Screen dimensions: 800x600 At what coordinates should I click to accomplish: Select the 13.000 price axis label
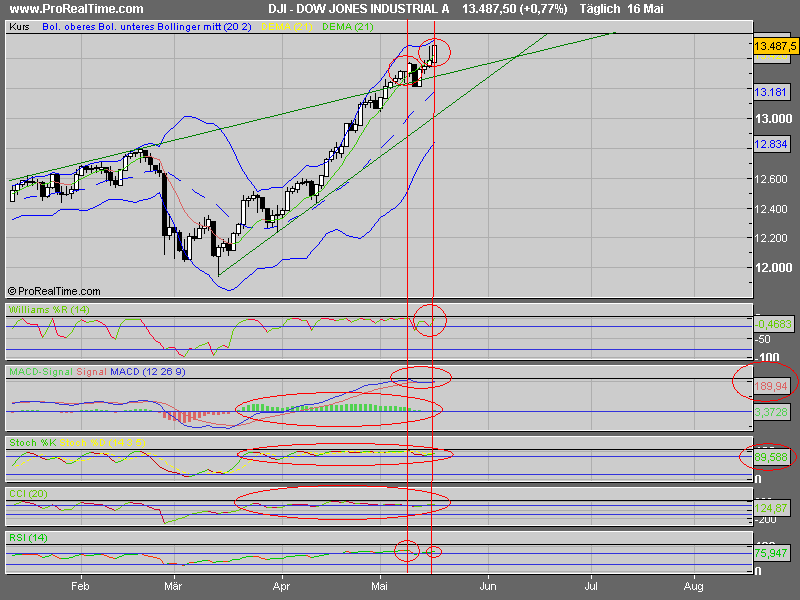point(773,119)
